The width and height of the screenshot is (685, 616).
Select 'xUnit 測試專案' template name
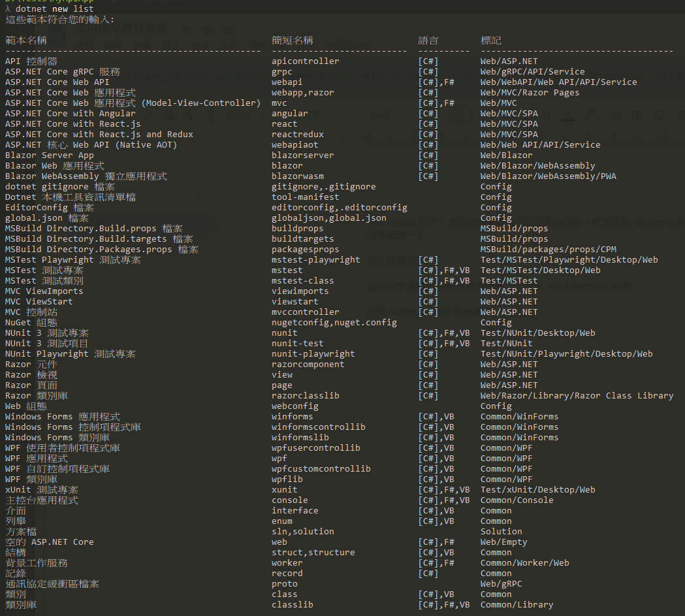pyautogui.click(x=42, y=490)
